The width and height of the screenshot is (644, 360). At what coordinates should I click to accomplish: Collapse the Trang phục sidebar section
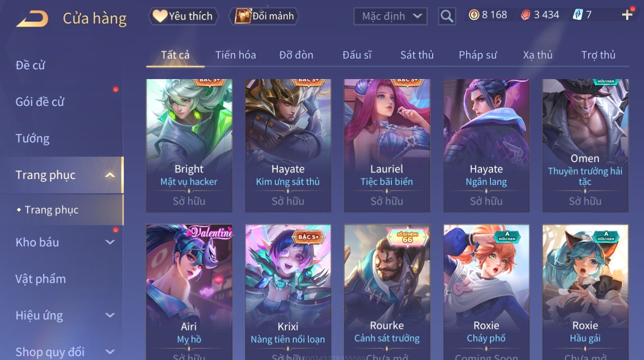click(x=110, y=175)
